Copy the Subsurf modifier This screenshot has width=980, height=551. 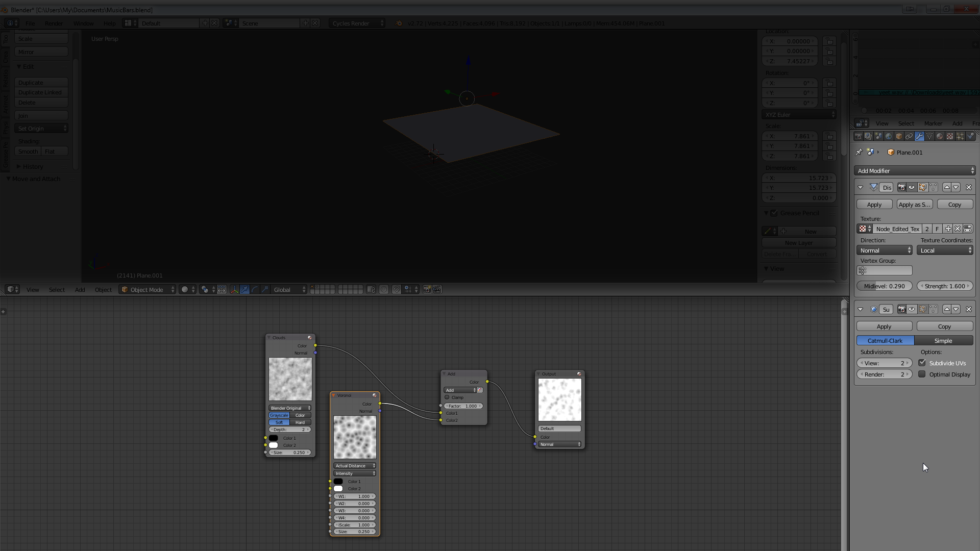pos(945,326)
